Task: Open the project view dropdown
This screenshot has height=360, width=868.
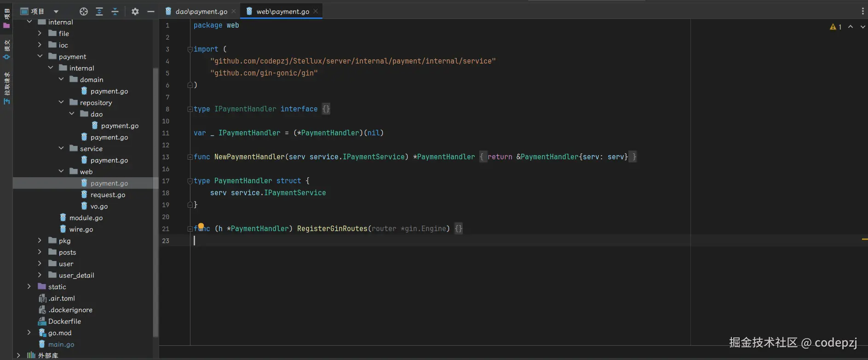Action: [56, 12]
